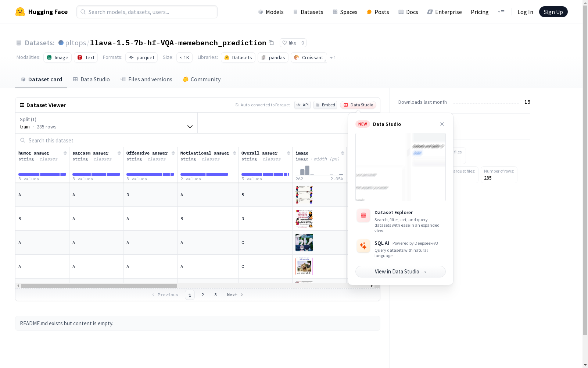Open the first row image thumbnail
This screenshot has width=588, height=368.
pos(304,195)
